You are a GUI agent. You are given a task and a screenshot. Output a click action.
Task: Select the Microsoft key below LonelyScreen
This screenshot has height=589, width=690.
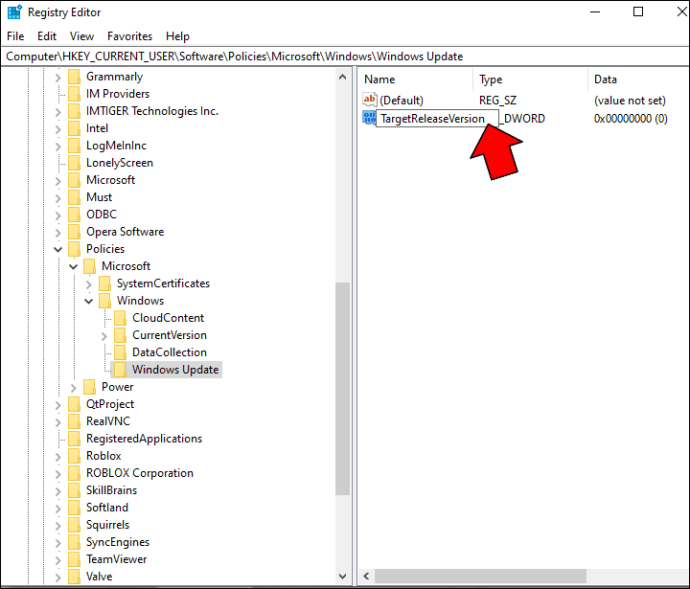tap(110, 180)
